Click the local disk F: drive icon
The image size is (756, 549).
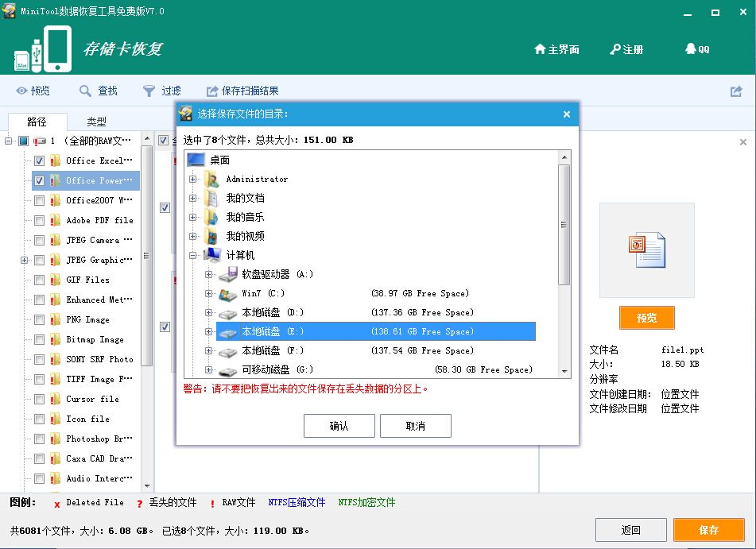(x=227, y=352)
